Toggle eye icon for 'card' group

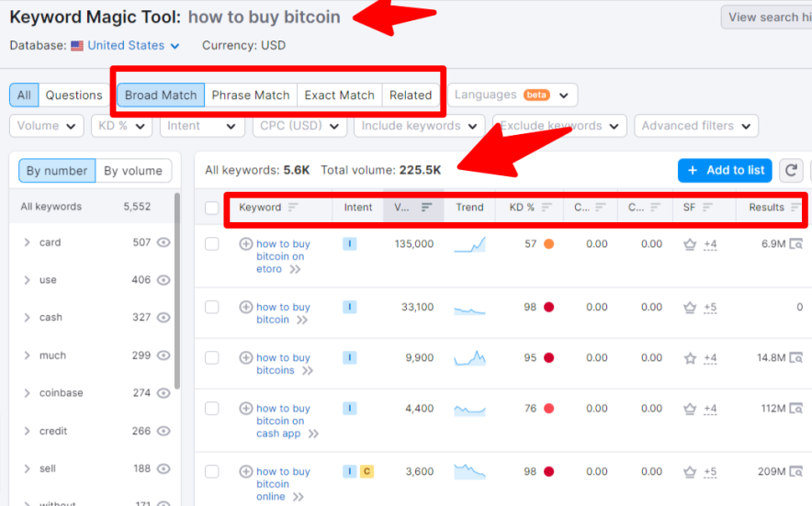click(164, 242)
